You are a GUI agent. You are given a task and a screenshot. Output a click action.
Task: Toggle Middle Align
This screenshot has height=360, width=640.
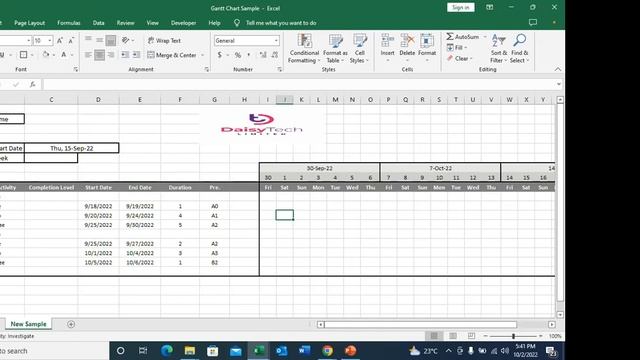(100, 40)
